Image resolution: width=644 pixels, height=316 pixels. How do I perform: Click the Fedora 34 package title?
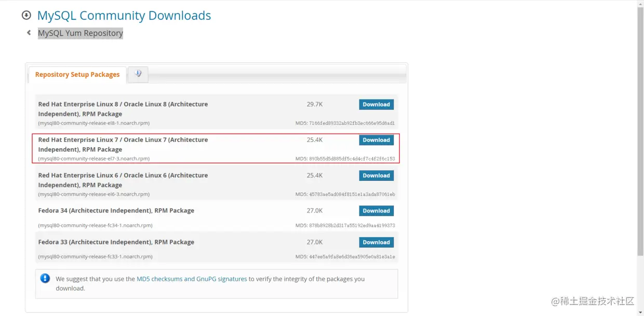[x=116, y=210]
